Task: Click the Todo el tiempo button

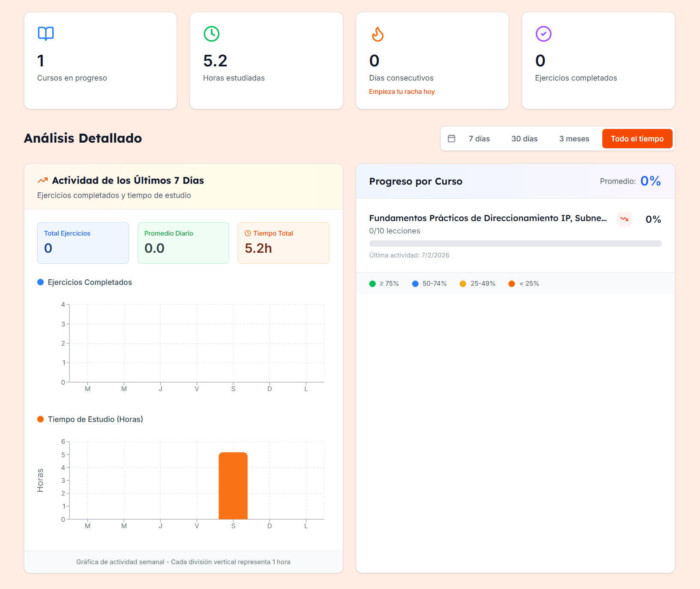Action: 637,138
